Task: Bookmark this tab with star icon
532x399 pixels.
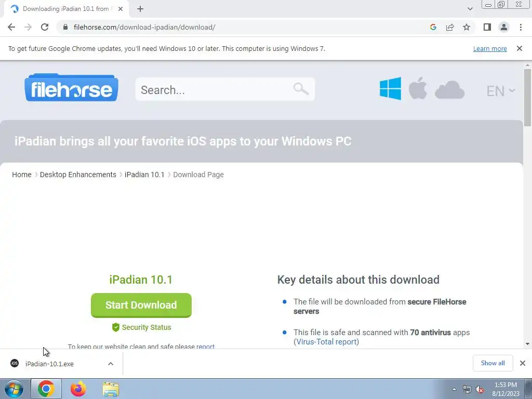Action: click(467, 27)
